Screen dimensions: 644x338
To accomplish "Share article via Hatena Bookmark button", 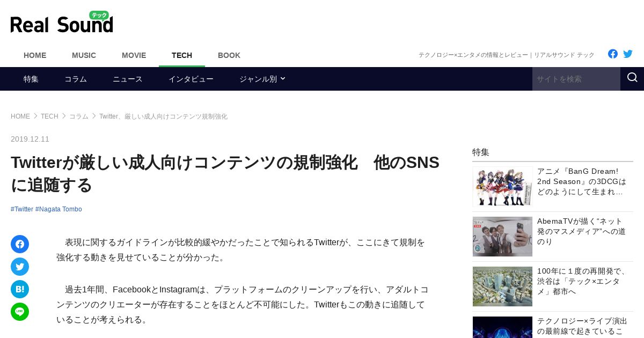I will point(20,289).
